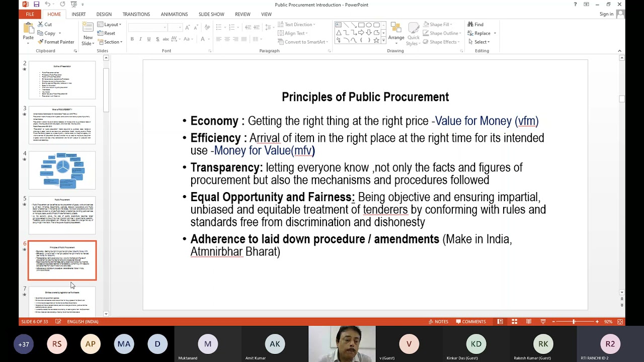Open the font size combo box

tap(175, 27)
